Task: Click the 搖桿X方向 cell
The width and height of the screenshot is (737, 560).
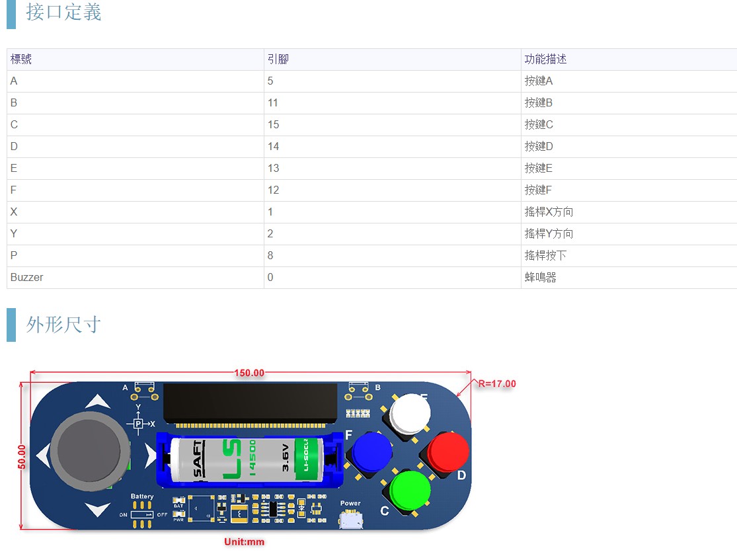Action: (x=629, y=212)
